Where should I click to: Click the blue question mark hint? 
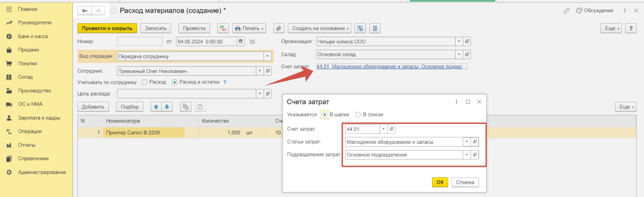[225, 82]
